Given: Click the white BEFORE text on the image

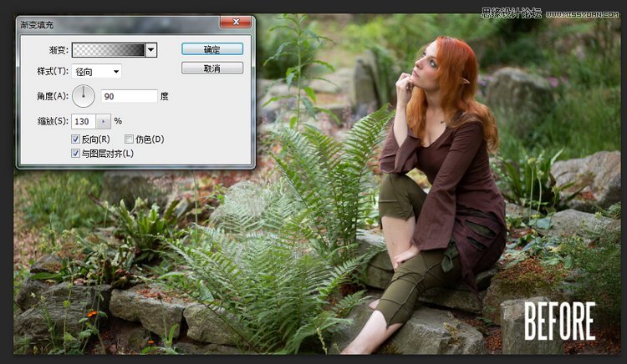Looking at the screenshot, I should (559, 322).
